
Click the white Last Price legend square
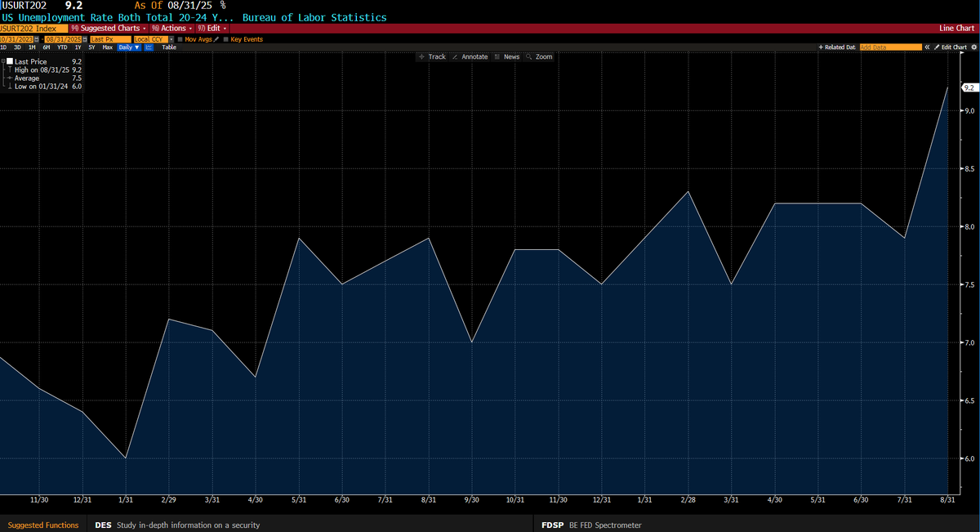tap(10, 61)
